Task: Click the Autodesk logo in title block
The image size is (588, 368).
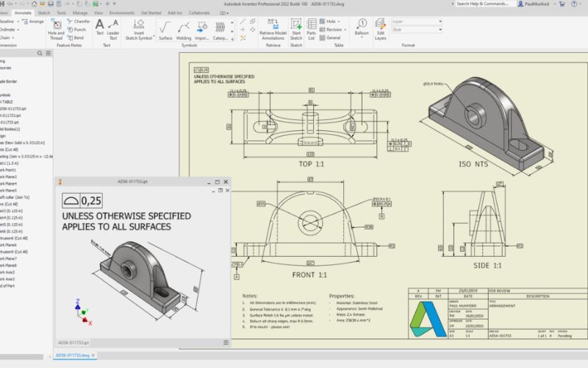Action: [x=428, y=319]
